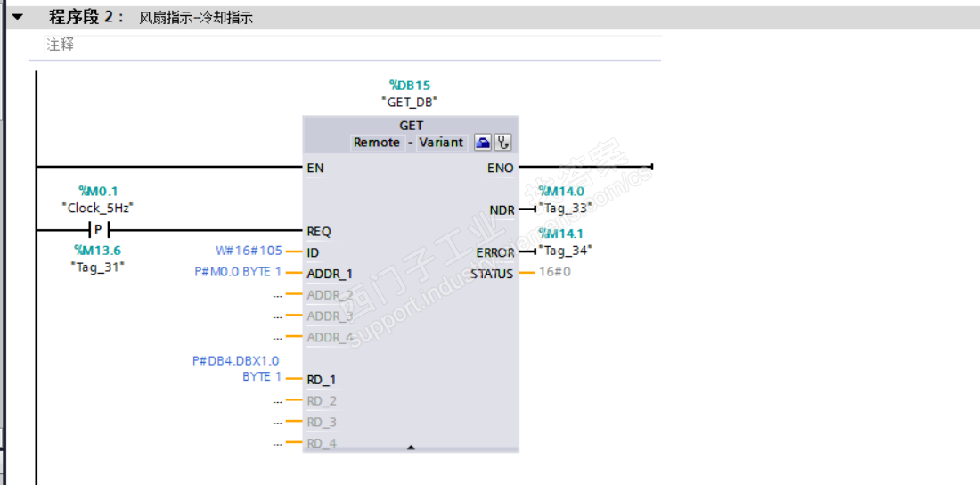The image size is (980, 485).
Task: Edit the ADDR_1 pointer P#M0.0 BYTE 1
Action: (237, 272)
